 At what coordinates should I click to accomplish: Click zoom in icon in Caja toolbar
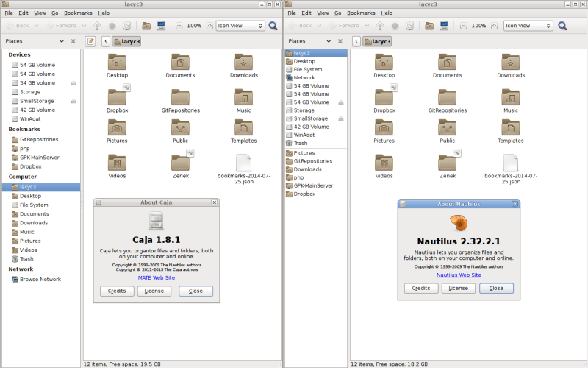pos(209,26)
